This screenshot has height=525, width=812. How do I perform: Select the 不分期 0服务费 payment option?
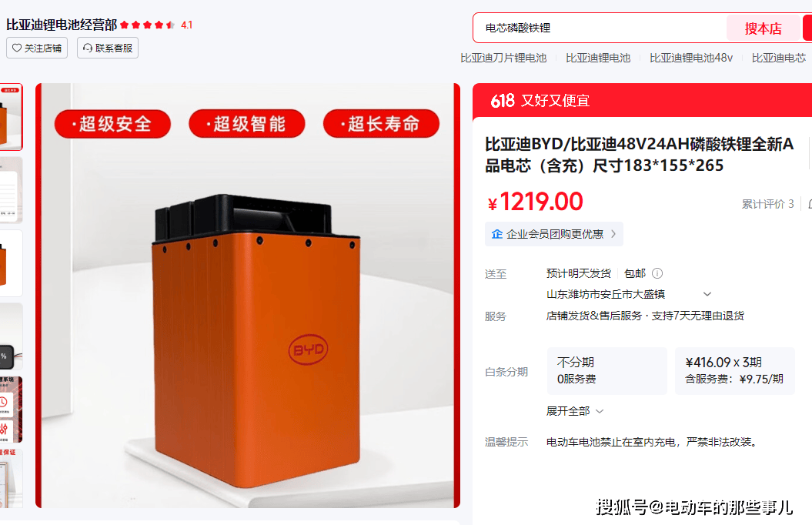click(x=607, y=371)
